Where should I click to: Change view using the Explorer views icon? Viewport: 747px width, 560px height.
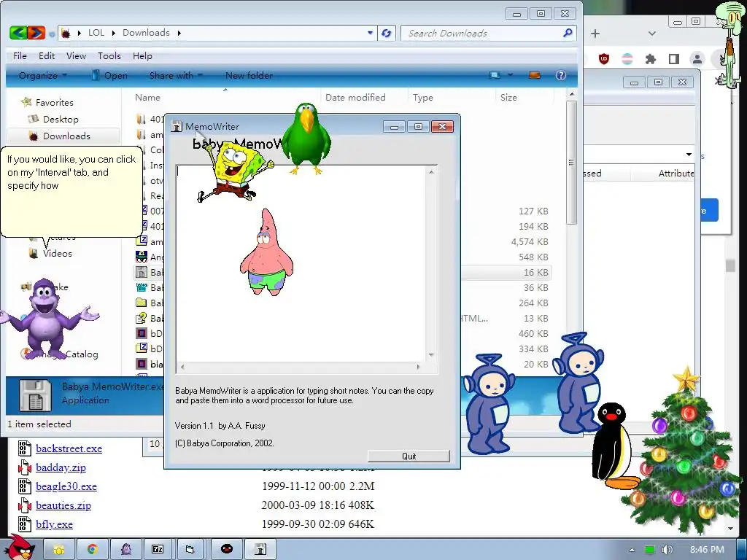(495, 75)
